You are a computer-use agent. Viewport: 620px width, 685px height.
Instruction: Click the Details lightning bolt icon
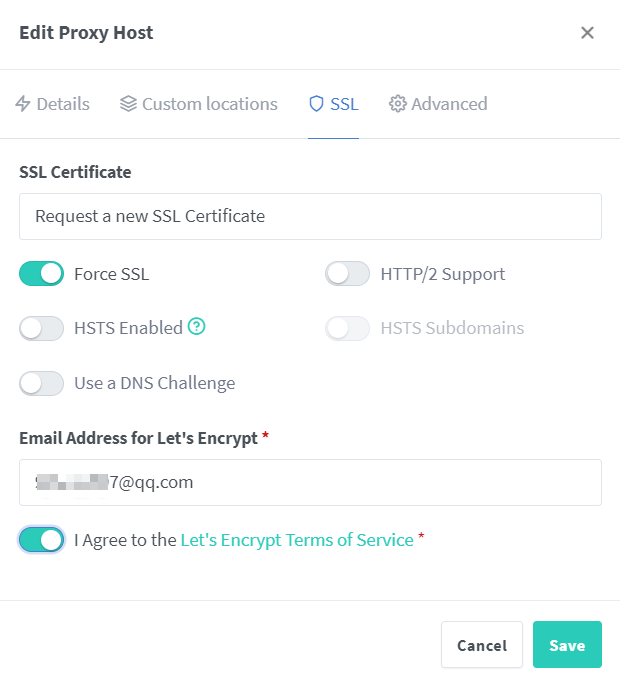tap(23, 104)
